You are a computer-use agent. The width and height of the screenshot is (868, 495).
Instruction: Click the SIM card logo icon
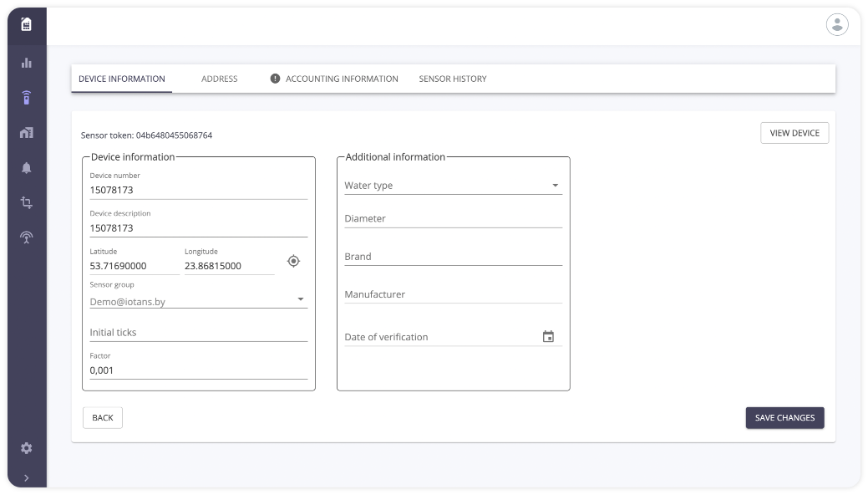(x=26, y=24)
